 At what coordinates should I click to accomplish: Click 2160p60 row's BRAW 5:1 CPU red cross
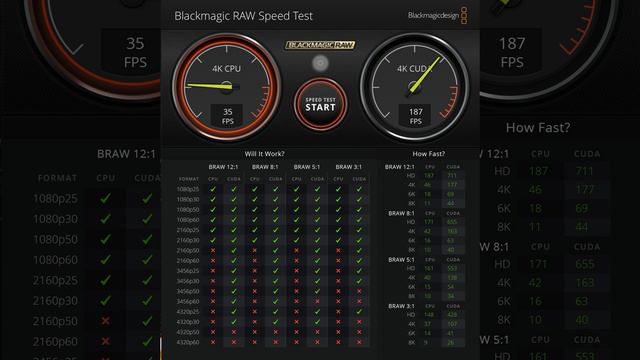point(296,260)
